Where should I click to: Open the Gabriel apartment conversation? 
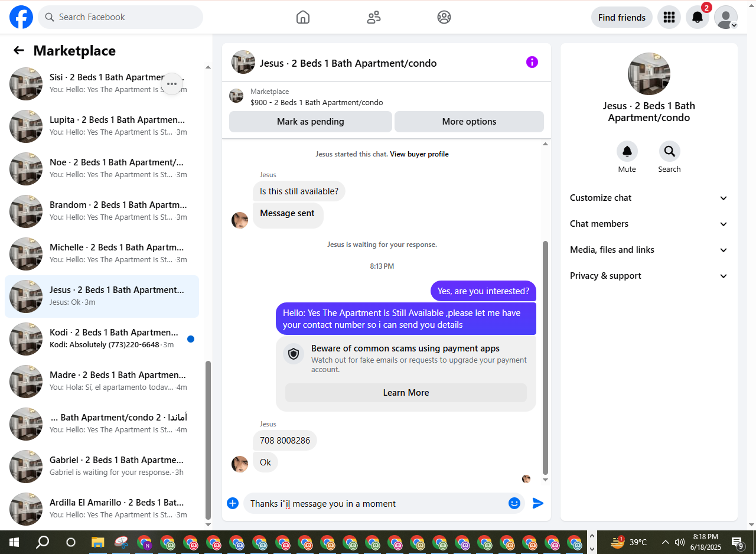pos(102,467)
